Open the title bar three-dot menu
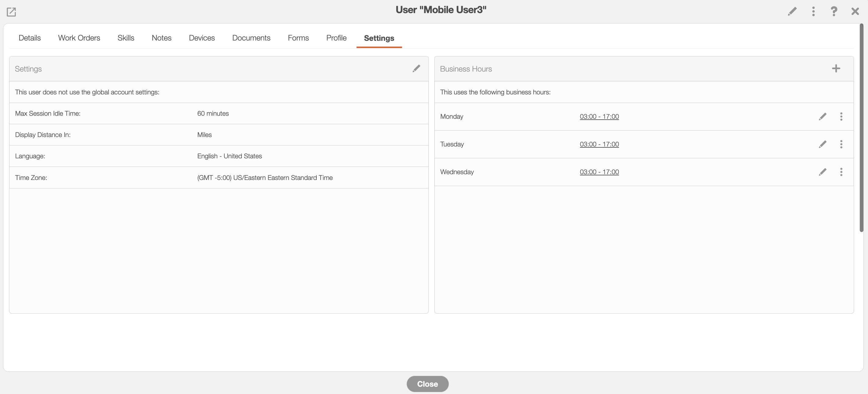The image size is (868, 394). [x=813, y=11]
